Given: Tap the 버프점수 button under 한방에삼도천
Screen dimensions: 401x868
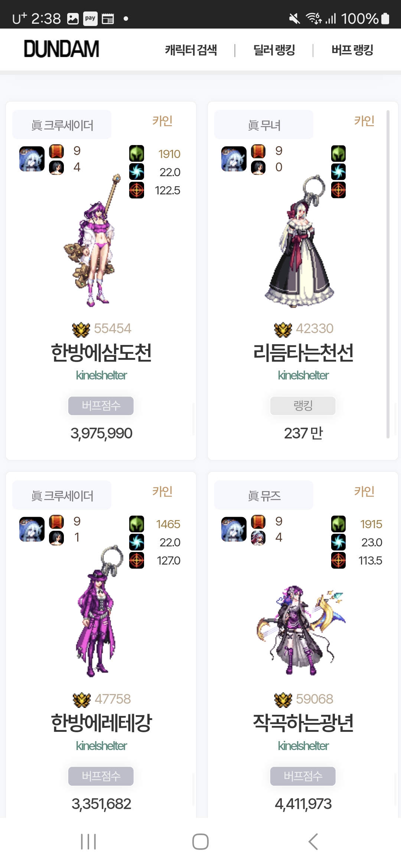Looking at the screenshot, I should 101,405.
